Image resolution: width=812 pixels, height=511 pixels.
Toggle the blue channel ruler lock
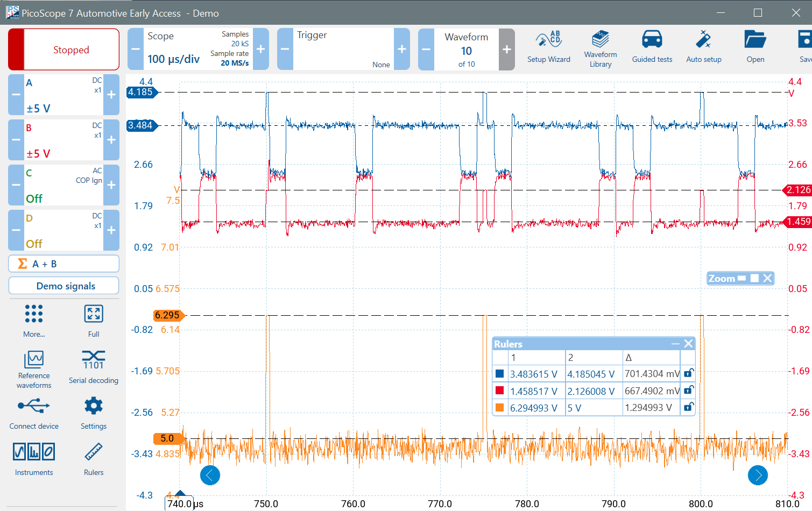pyautogui.click(x=688, y=373)
